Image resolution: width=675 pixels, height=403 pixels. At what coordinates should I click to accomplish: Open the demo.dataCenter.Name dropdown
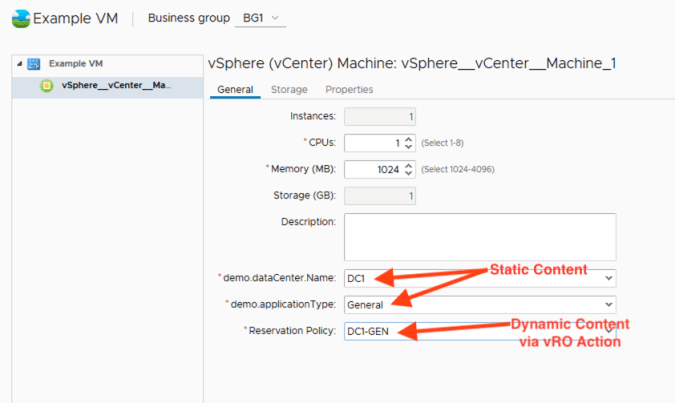[608, 277]
